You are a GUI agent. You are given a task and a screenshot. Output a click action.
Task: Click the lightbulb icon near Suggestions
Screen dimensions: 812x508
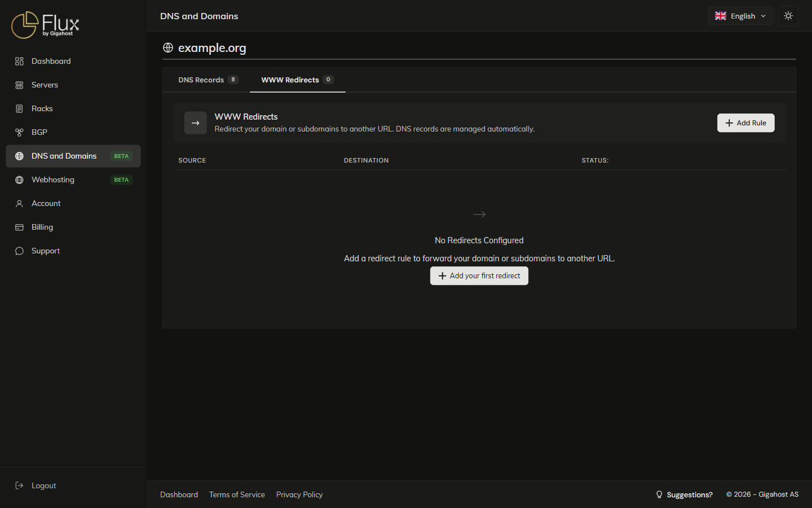coord(659,494)
